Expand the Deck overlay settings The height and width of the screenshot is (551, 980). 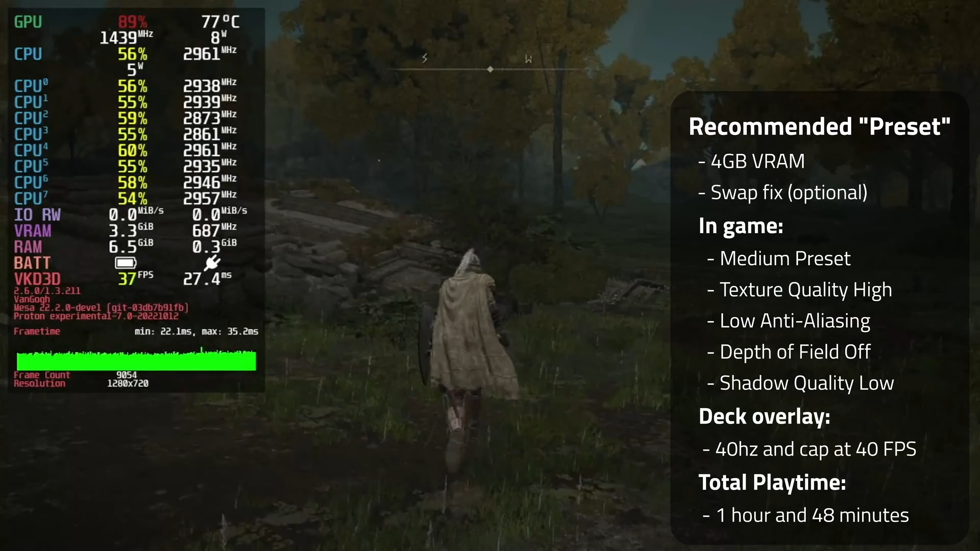[x=764, y=416]
